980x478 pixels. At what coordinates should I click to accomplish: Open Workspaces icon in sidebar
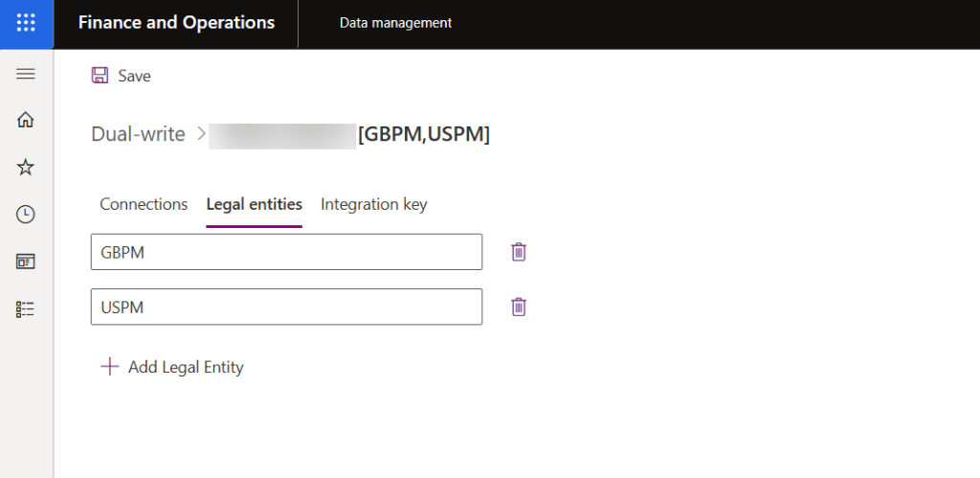[x=26, y=262]
